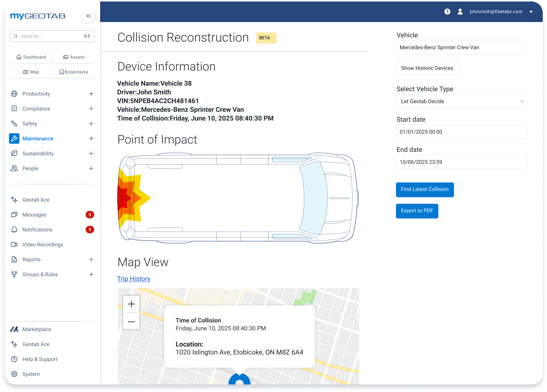The width and height of the screenshot is (547, 392).
Task: Open the Assets shortcut
Action: click(73, 57)
